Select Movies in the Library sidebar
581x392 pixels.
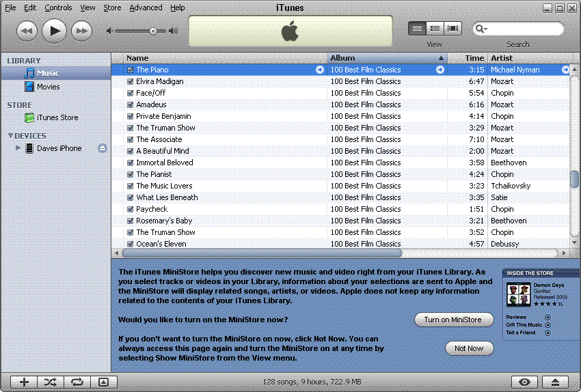point(56,87)
